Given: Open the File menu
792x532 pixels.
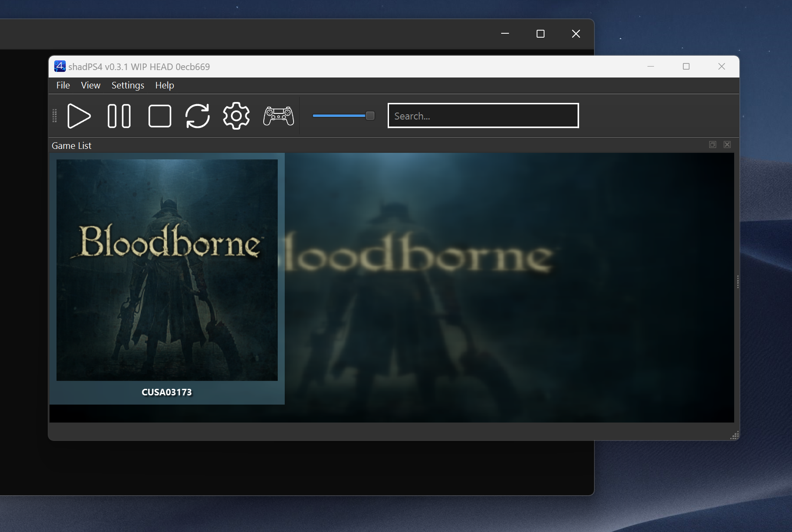Looking at the screenshot, I should coord(63,85).
